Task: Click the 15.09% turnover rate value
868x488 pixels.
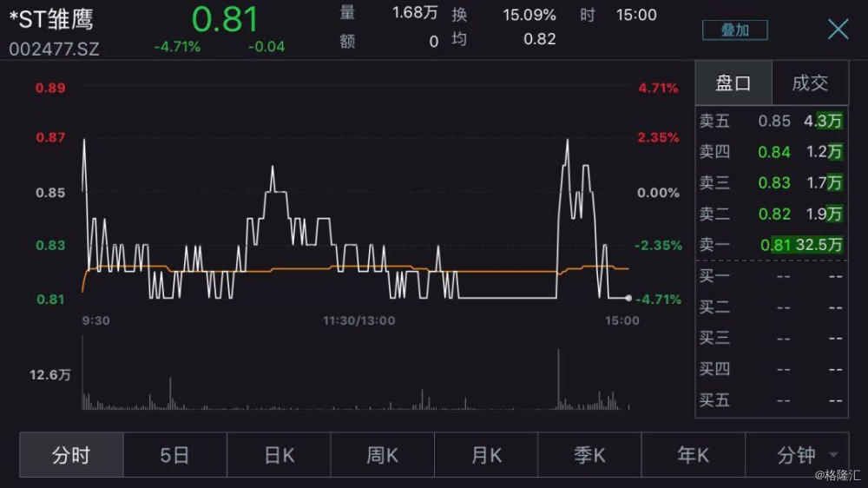Action: click(x=529, y=15)
